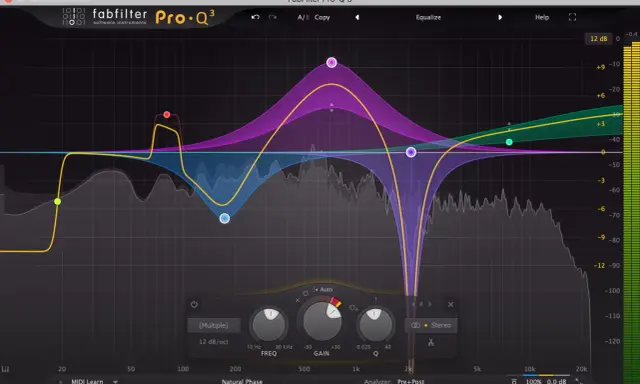Select the blue EQ band node
Image resolution: width=640 pixels, height=384 pixels.
[224, 218]
